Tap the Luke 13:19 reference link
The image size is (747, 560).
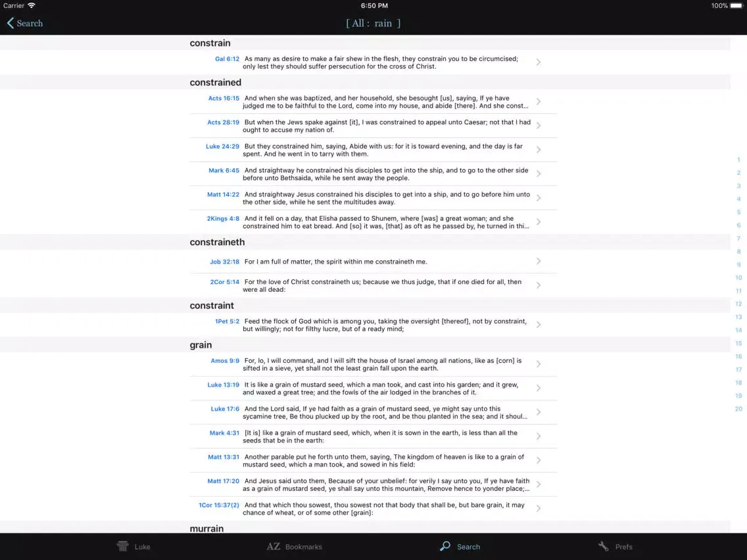tap(223, 385)
